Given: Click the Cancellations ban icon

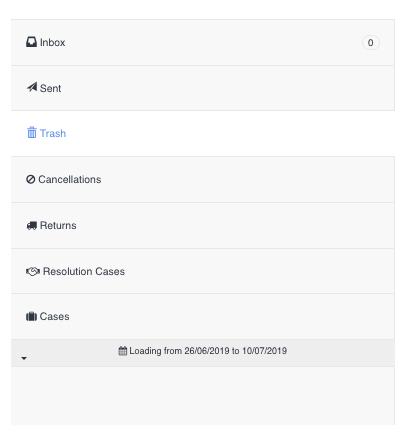Looking at the screenshot, I should (x=31, y=179).
